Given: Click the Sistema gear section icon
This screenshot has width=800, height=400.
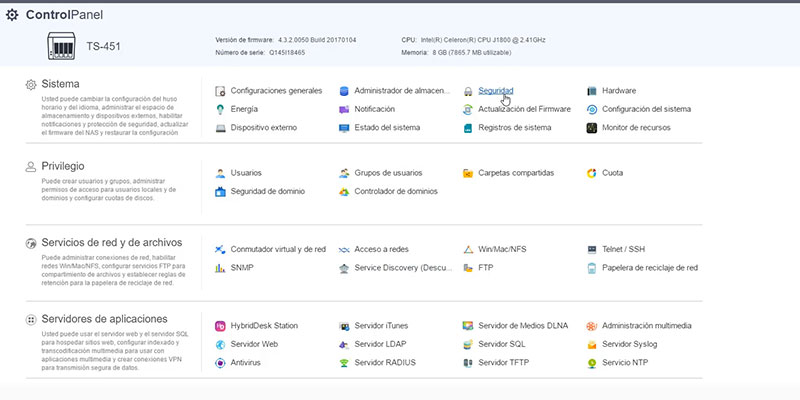Looking at the screenshot, I should pos(31,85).
